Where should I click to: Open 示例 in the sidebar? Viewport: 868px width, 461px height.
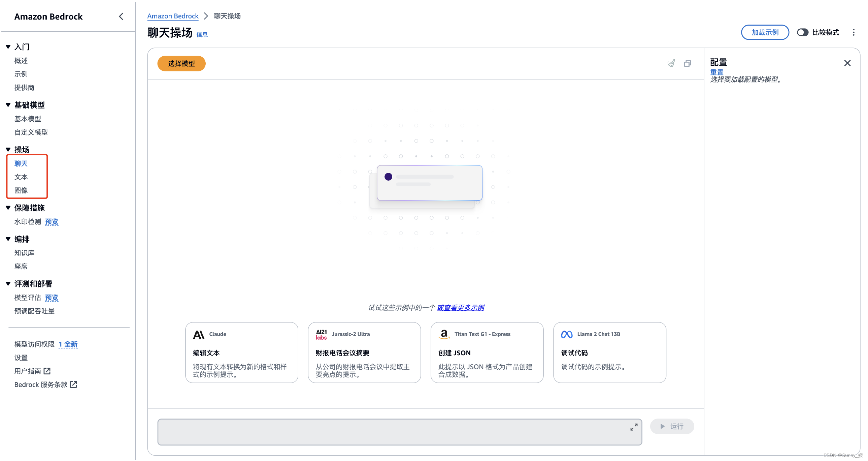[x=21, y=74]
